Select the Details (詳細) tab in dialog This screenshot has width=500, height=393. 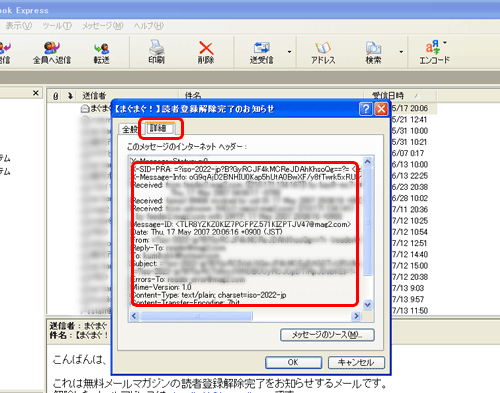click(x=160, y=128)
